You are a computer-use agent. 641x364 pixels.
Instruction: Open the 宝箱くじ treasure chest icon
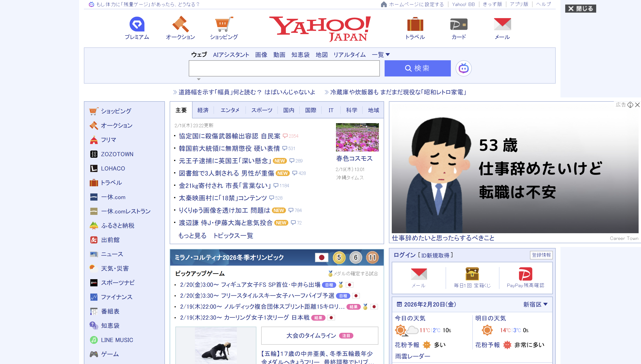click(472, 274)
